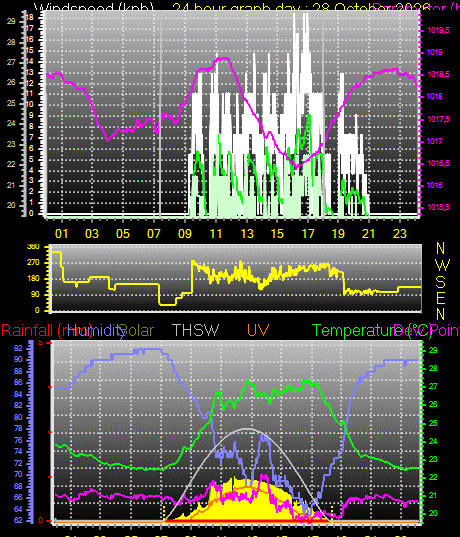Select the W compass letter
This screenshot has height=537, width=460.
[441, 265]
